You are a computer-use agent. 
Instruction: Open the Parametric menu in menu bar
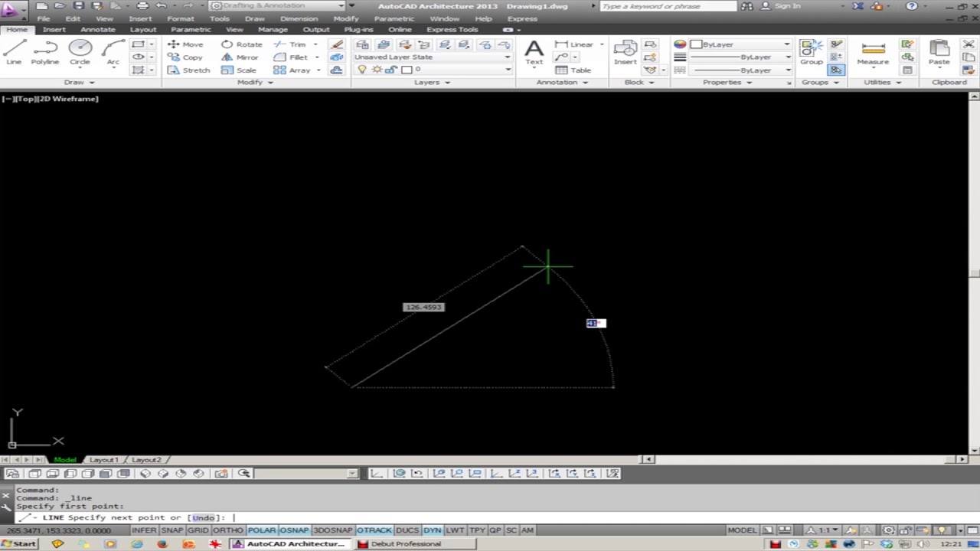coord(394,18)
